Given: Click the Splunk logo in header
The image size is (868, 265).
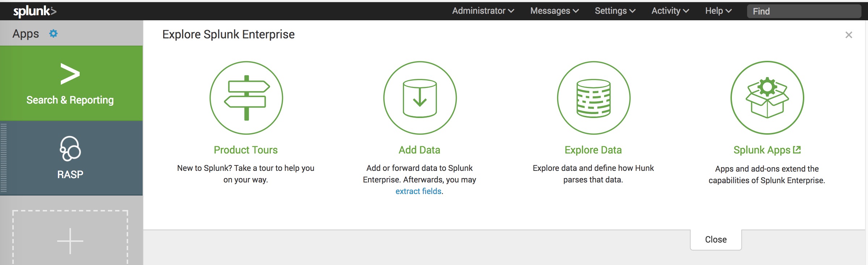Looking at the screenshot, I should click(35, 11).
